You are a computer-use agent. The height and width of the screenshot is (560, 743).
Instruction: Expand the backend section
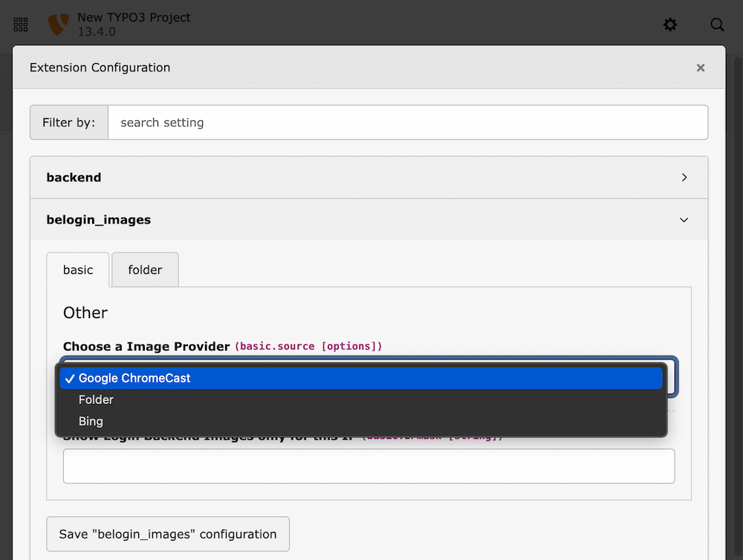(369, 178)
